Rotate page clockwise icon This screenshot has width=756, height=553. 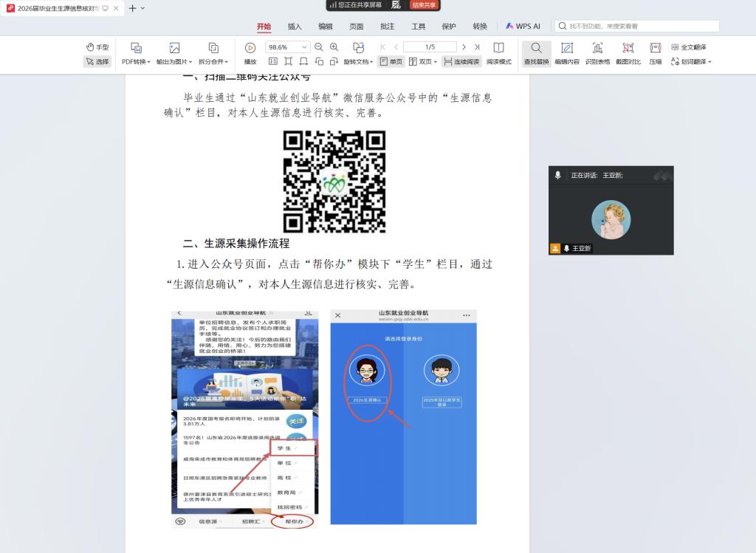coord(334,61)
